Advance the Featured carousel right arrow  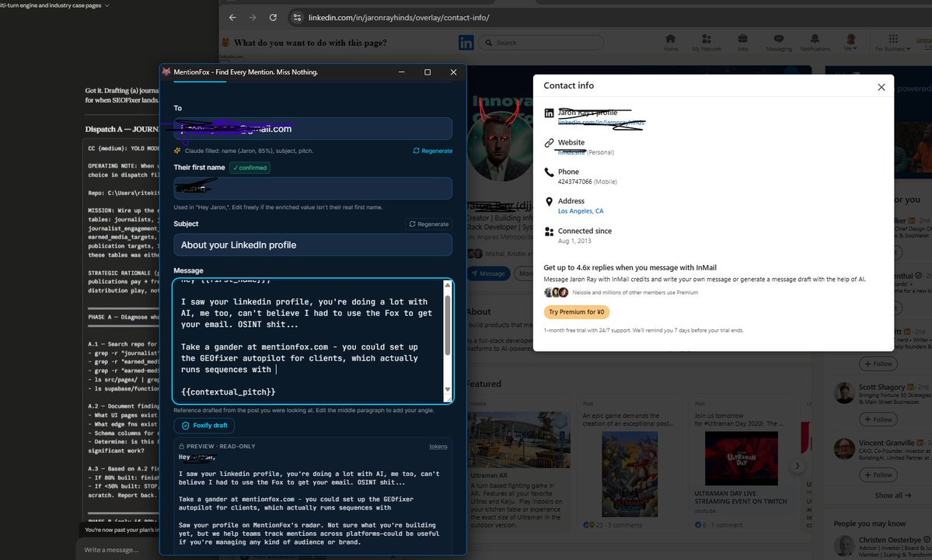point(797,466)
